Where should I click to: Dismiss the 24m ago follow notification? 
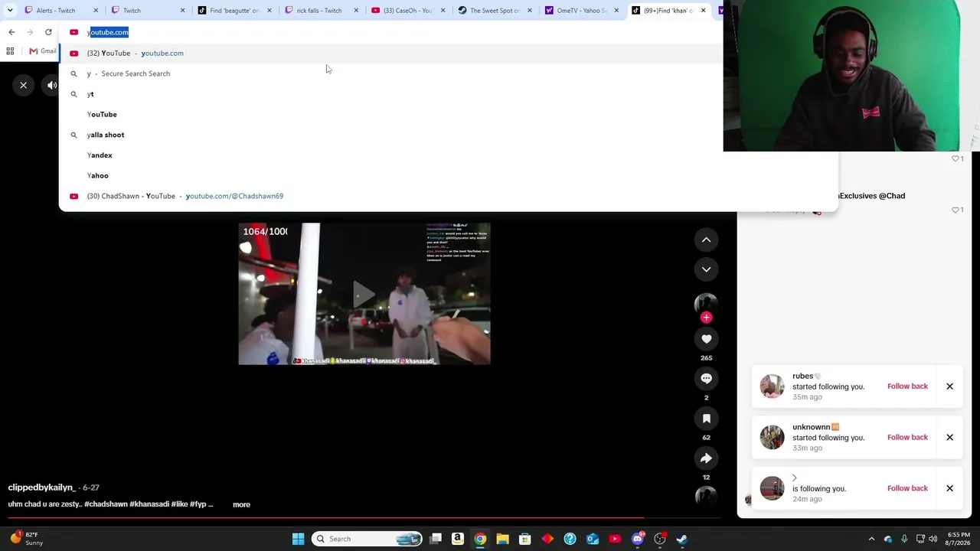pos(949,488)
